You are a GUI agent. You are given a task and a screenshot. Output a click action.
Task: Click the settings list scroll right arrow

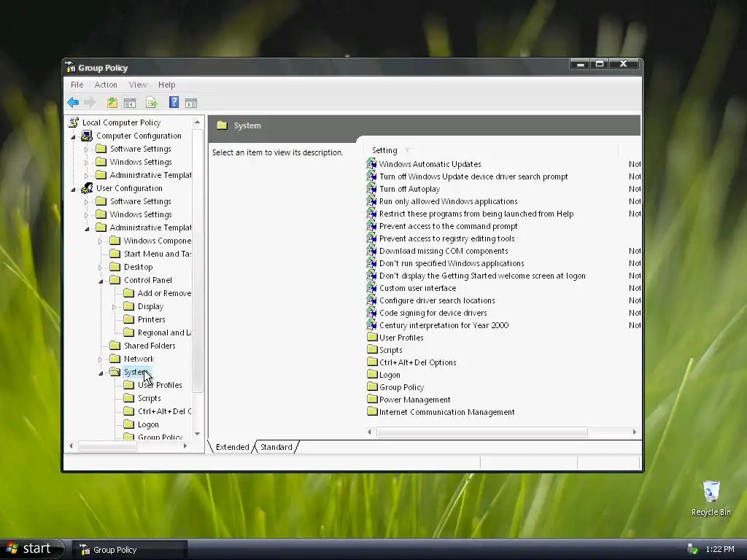tap(634, 432)
